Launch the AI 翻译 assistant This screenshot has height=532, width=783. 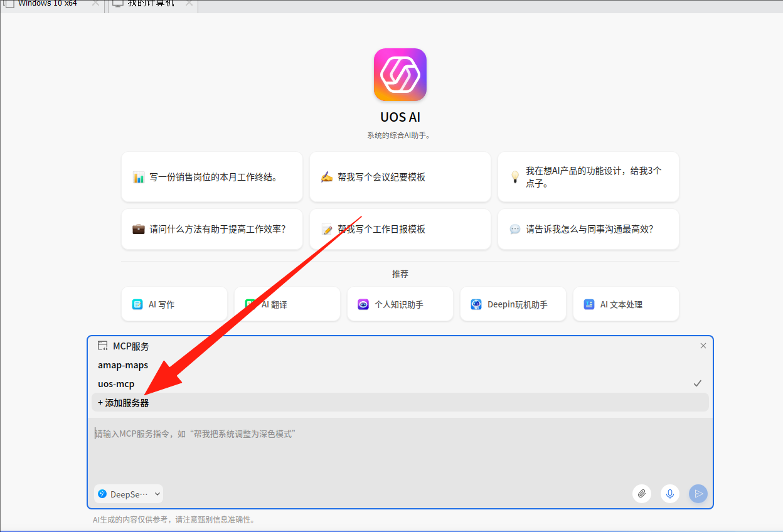pyautogui.click(x=287, y=304)
